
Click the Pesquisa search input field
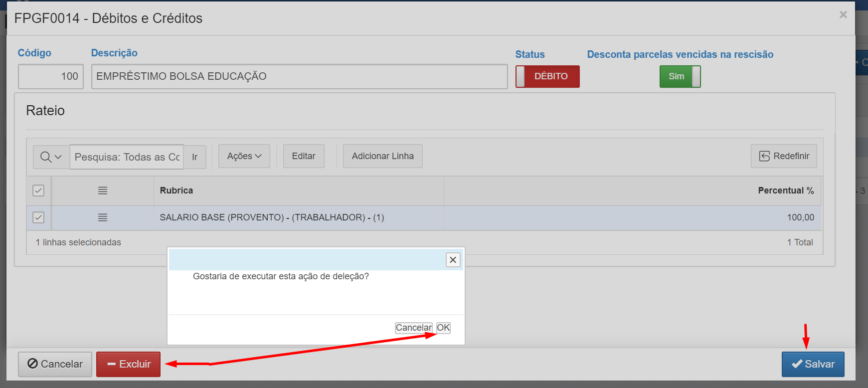(x=127, y=157)
